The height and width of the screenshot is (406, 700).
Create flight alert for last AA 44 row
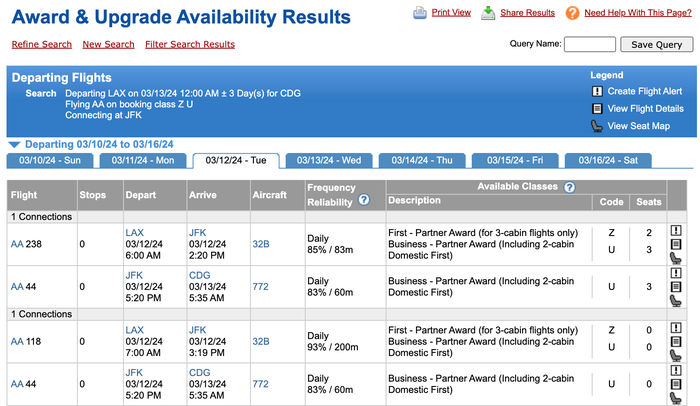pyautogui.click(x=676, y=370)
